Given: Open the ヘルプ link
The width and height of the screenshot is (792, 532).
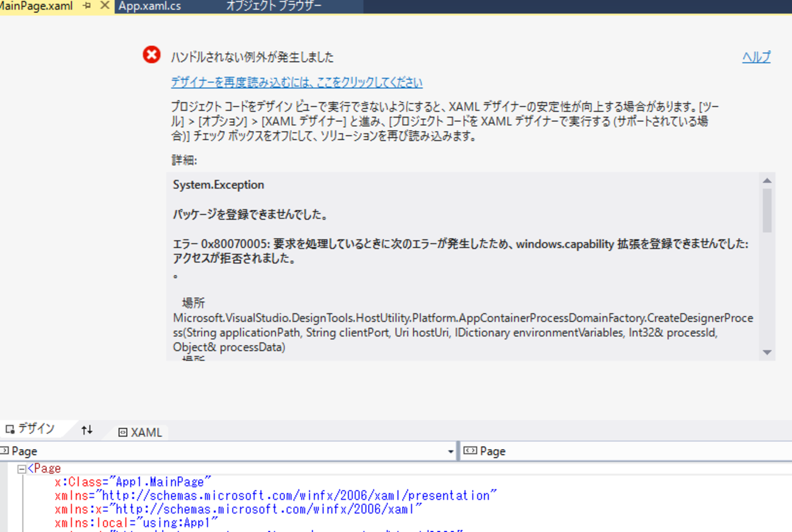Looking at the screenshot, I should click(x=756, y=57).
